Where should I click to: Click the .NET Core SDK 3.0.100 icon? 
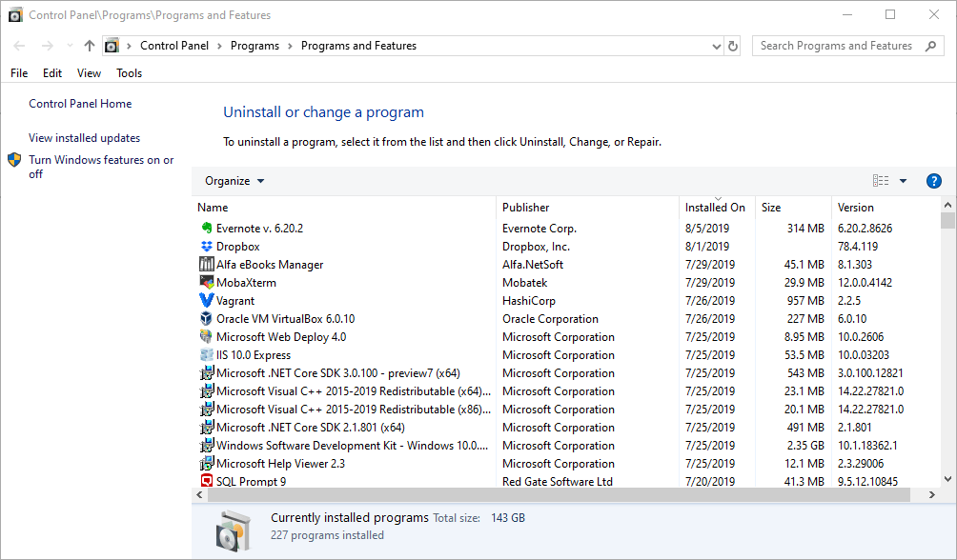206,372
